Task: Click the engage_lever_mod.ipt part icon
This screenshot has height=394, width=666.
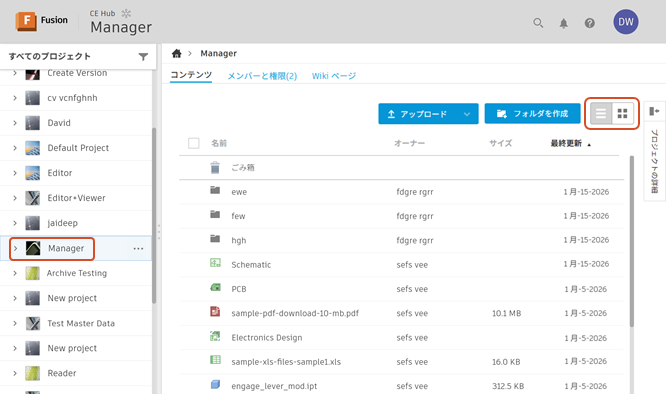Action: click(215, 384)
